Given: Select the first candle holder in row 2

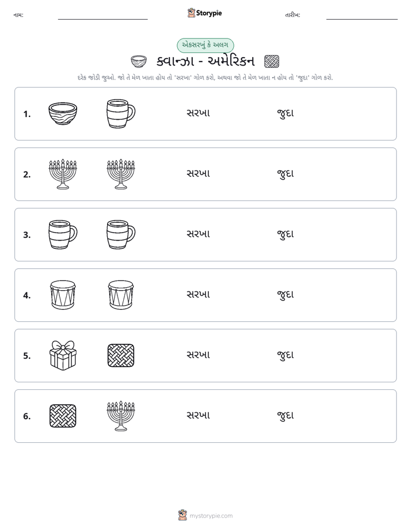Looking at the screenshot, I should [x=63, y=174].
